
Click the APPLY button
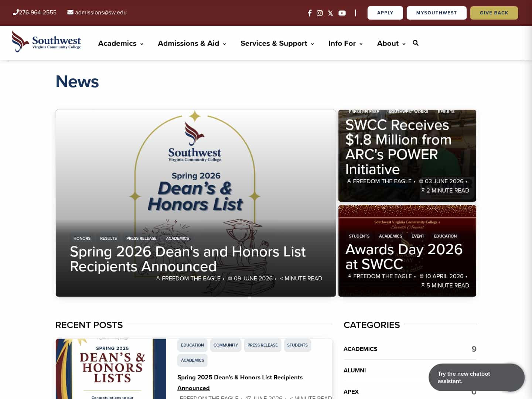[385, 13]
